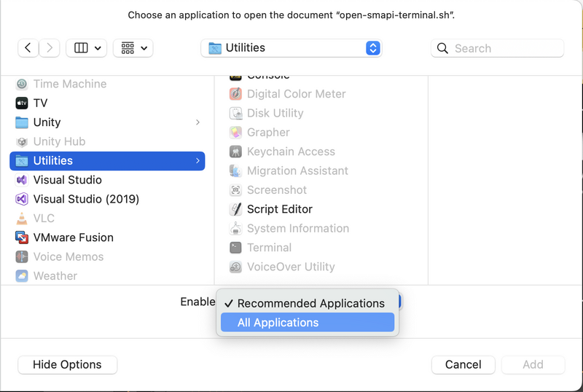Click the VLC cone icon
This screenshot has width=583, height=392.
point(22,219)
